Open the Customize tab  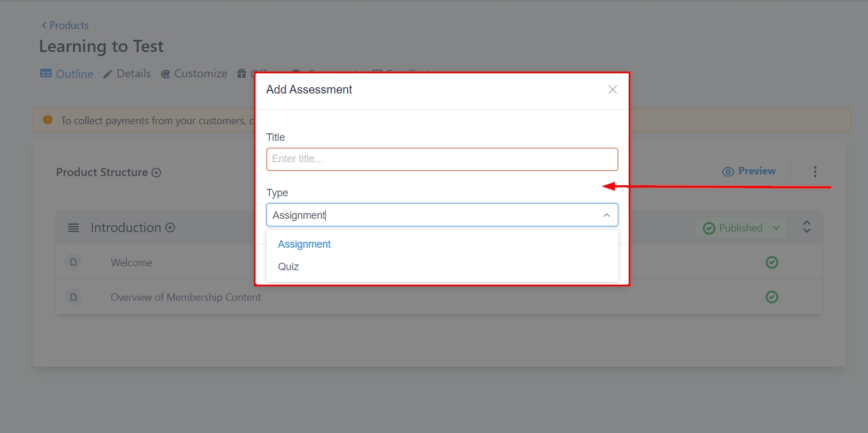194,74
